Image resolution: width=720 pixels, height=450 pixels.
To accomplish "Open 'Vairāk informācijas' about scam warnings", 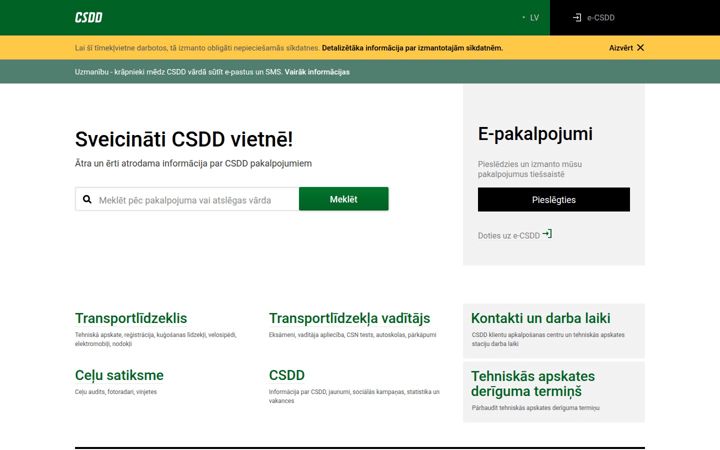I will click(x=317, y=72).
